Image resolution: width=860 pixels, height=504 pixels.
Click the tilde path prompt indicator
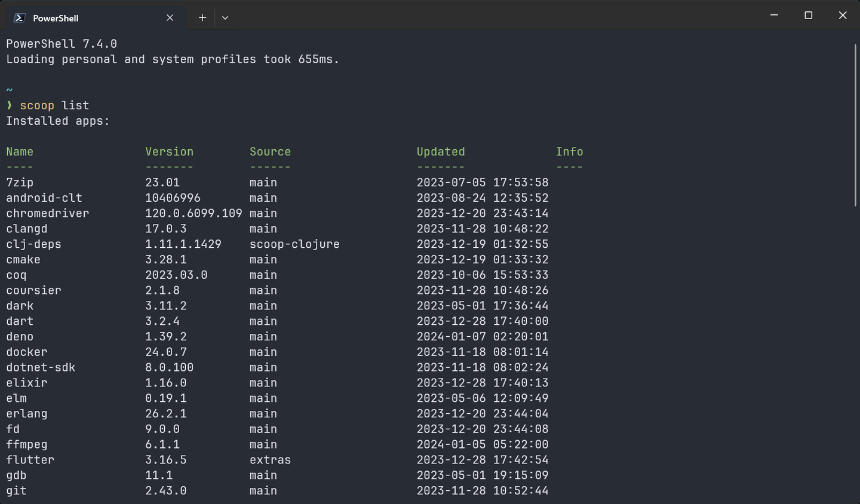pyautogui.click(x=9, y=90)
